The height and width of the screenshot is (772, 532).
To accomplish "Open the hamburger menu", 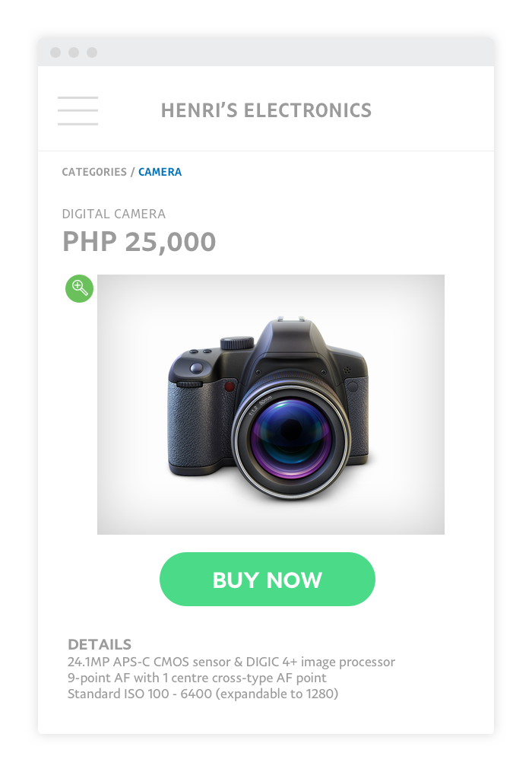I will coord(78,111).
